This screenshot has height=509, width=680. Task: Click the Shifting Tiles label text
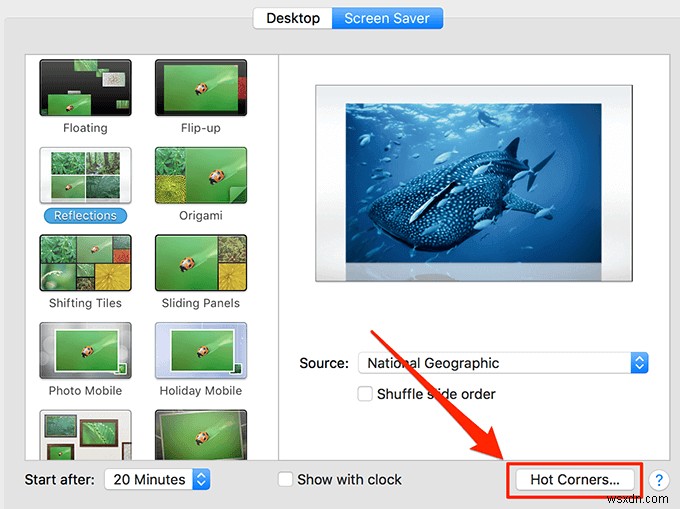coord(85,303)
